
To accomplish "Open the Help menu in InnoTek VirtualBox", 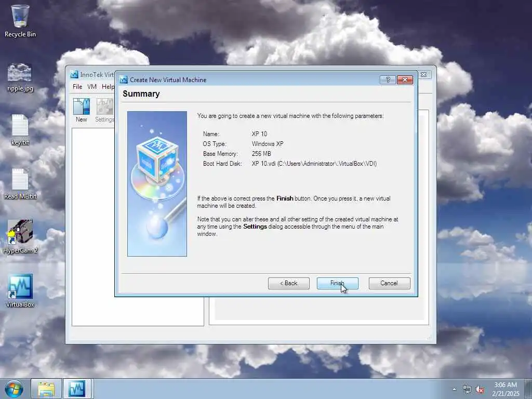I will 108,87.
